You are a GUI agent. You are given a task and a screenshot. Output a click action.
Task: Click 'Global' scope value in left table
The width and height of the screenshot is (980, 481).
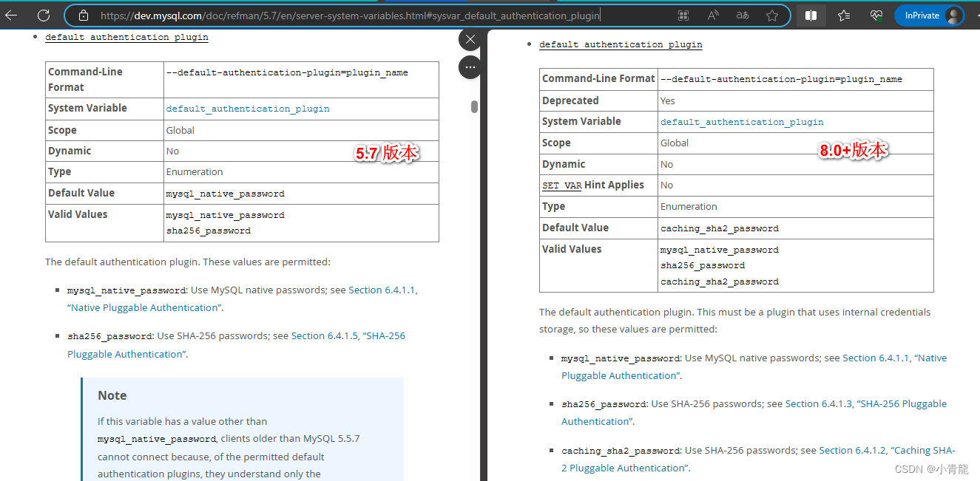(180, 130)
